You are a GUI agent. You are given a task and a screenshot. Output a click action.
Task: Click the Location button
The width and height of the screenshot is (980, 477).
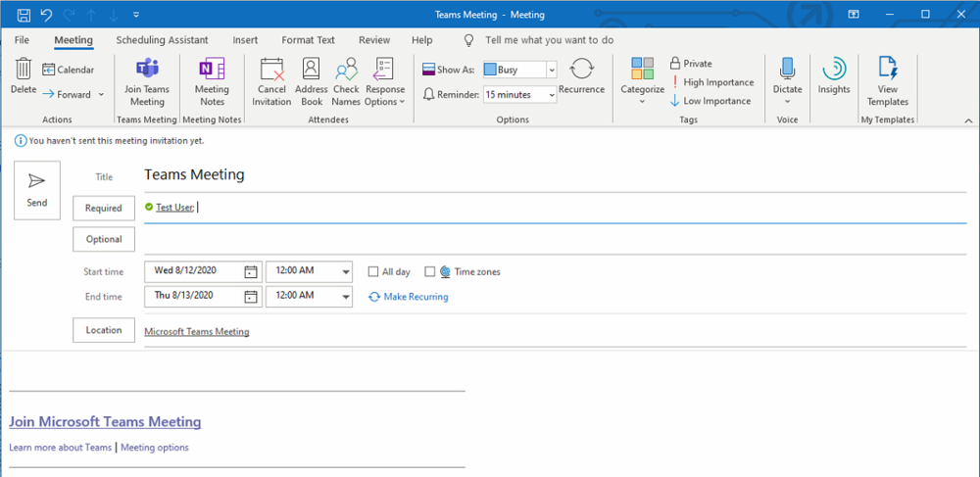(104, 330)
